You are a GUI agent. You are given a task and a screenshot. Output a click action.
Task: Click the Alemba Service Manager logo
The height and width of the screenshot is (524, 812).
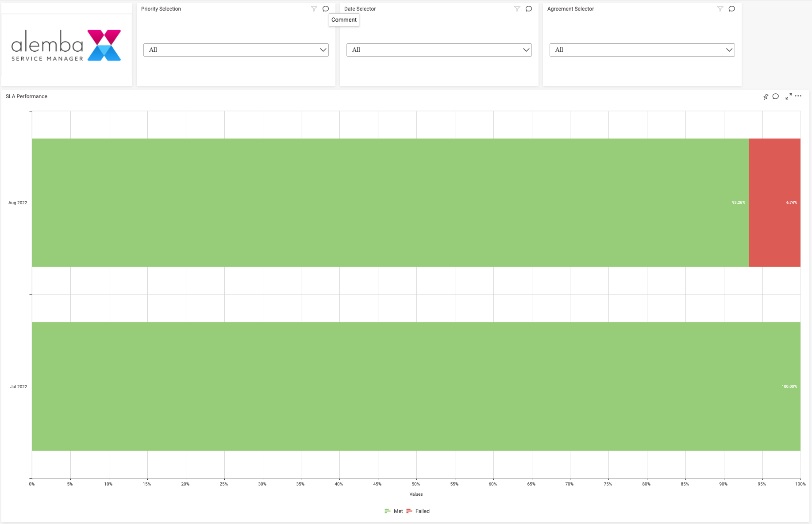[66, 46]
